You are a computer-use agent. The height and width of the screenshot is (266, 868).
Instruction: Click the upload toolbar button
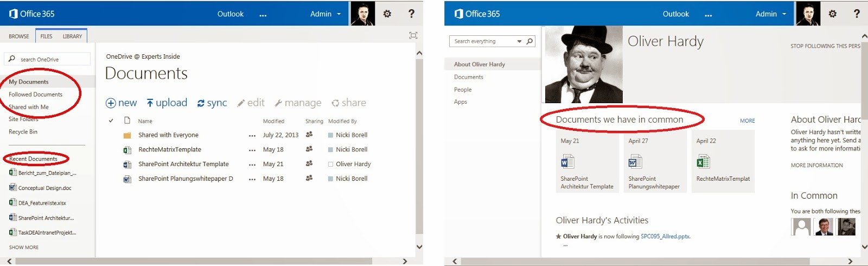[x=167, y=103]
